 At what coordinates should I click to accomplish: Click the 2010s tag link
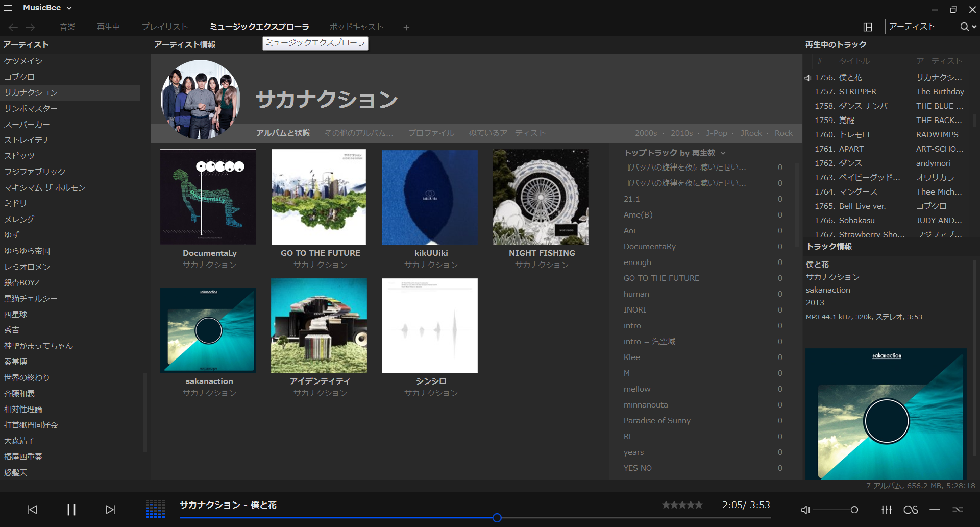pos(681,133)
